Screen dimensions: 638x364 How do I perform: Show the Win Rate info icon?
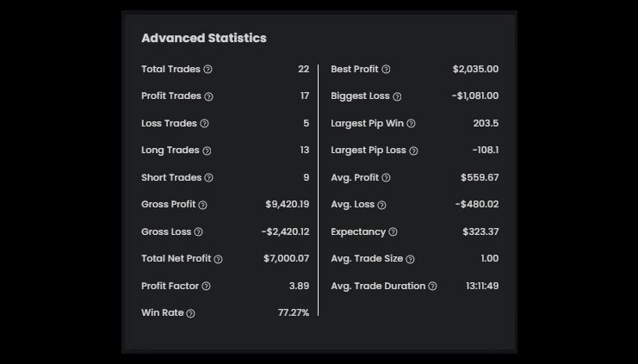click(190, 313)
